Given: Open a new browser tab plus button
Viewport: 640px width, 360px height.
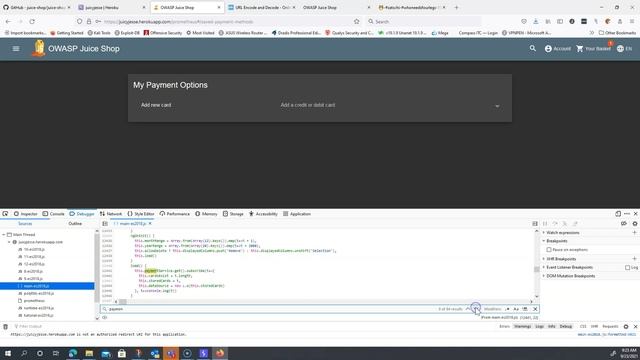Looking at the screenshot, I should pyautogui.click(x=456, y=7).
